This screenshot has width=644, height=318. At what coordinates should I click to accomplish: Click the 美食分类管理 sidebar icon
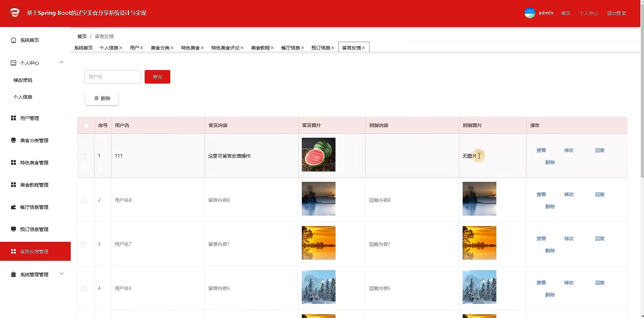pyautogui.click(x=13, y=140)
